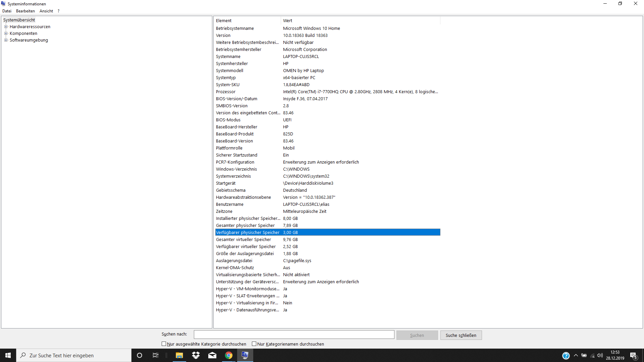
Task: Click in the 'Suchen nach' text field
Action: tap(294, 335)
